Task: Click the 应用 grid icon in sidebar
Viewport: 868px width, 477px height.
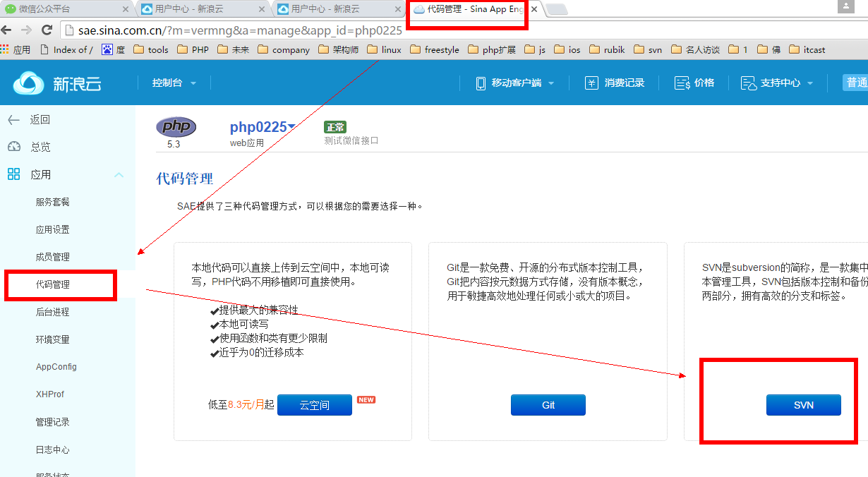Action: click(13, 174)
